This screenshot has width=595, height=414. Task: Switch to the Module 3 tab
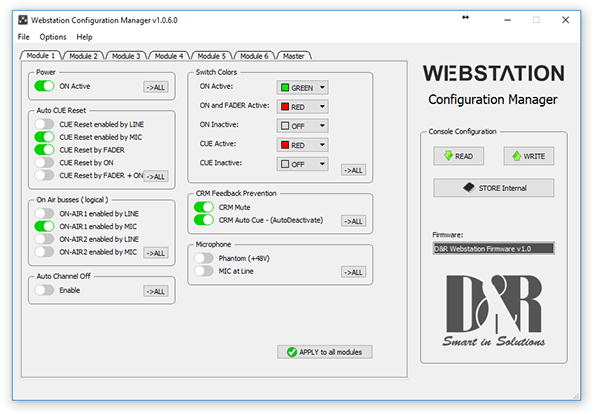126,56
